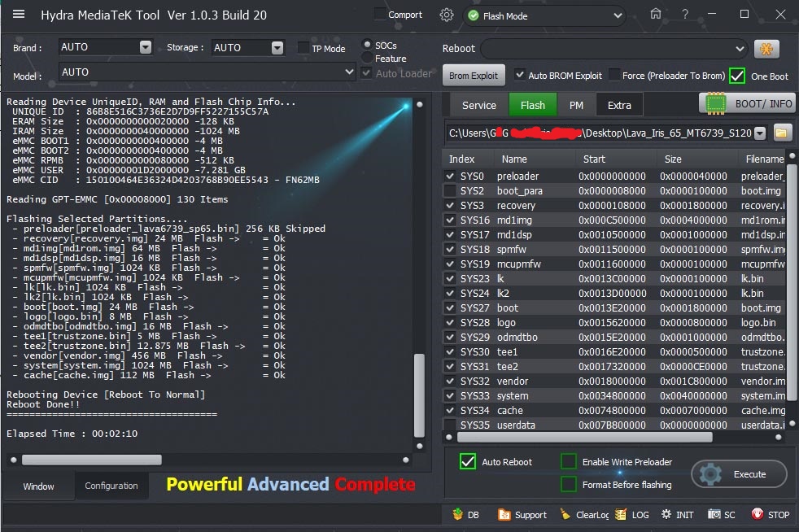The height and width of the screenshot is (532, 799).
Task: Open Support from bottom toolbar
Action: [522, 515]
